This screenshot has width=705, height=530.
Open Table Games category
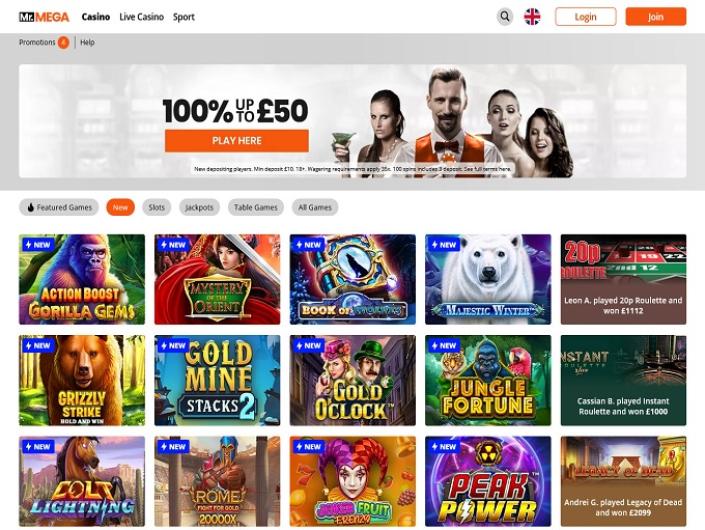256,207
